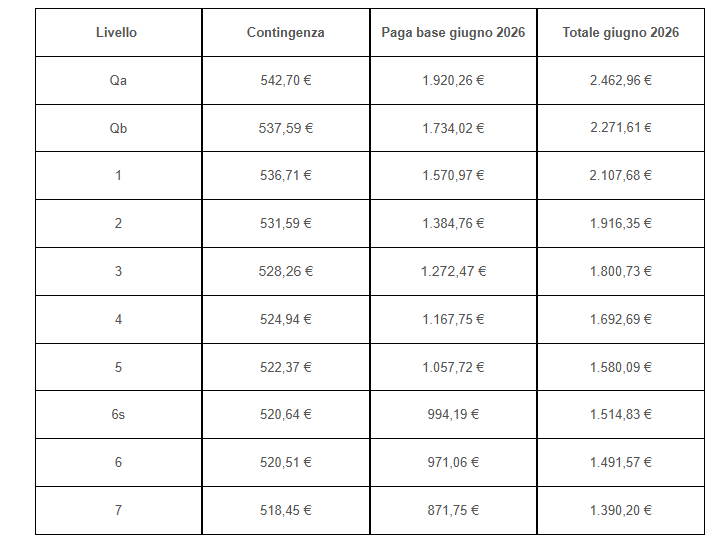Select the 1.390,20 € total cell
The width and height of the screenshot is (721, 542).
pyautogui.click(x=621, y=510)
